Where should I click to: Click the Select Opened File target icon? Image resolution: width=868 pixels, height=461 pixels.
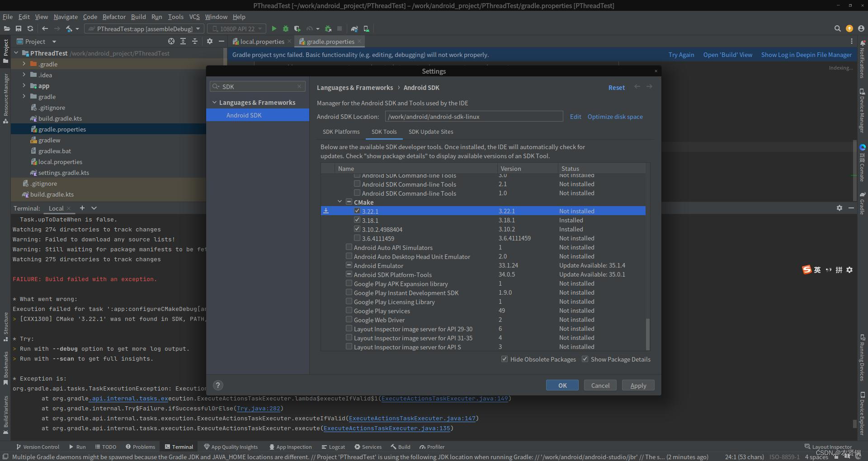pos(171,41)
